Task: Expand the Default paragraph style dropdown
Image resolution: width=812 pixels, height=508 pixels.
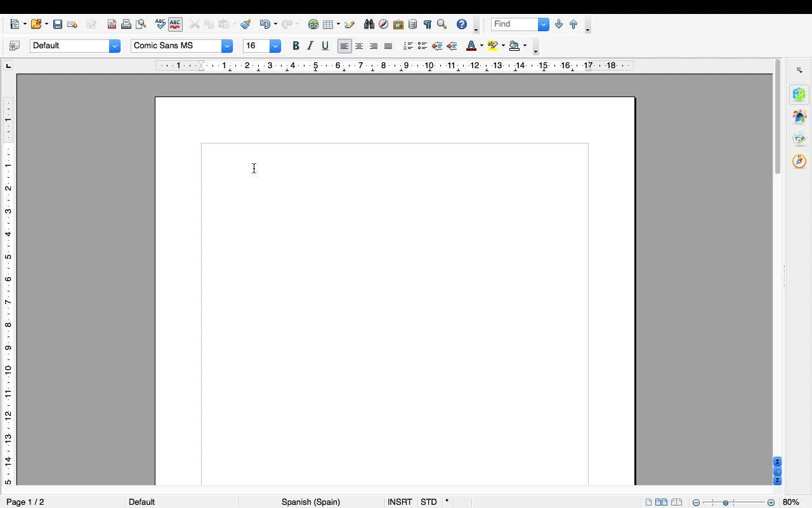Action: click(x=114, y=46)
